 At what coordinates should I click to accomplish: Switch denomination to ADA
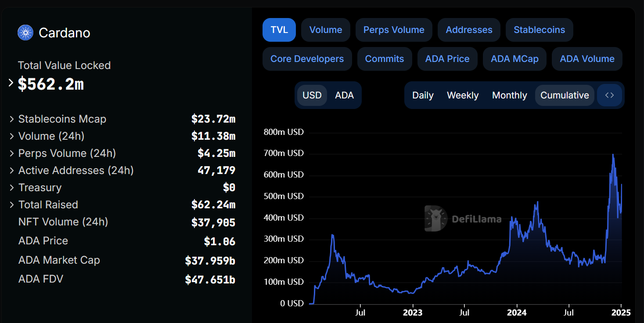coord(344,95)
